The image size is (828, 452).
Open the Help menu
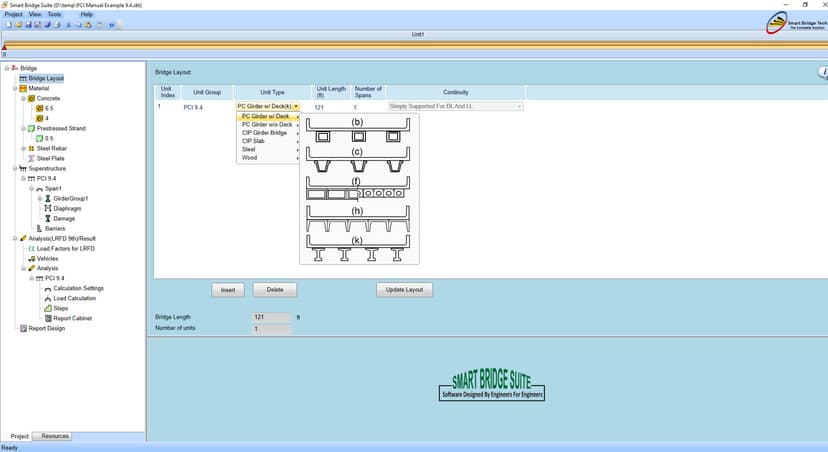coord(87,15)
